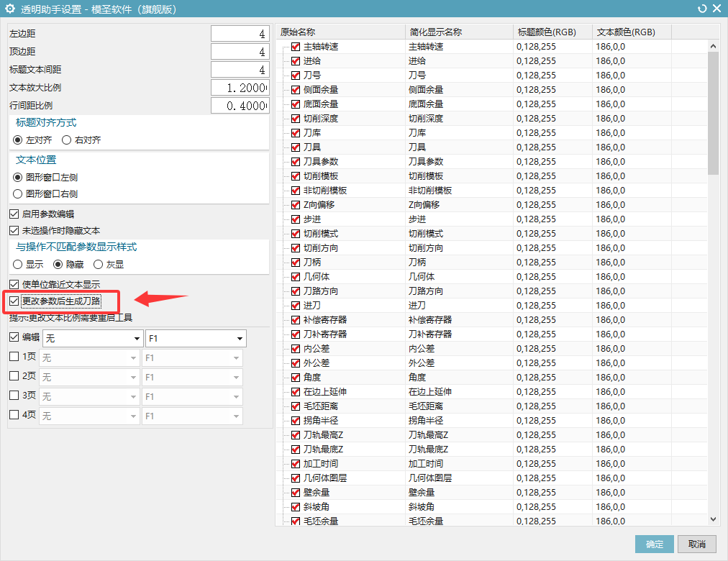Open the 编辑 modifier key dropdown
The image size is (728, 561).
92,338
